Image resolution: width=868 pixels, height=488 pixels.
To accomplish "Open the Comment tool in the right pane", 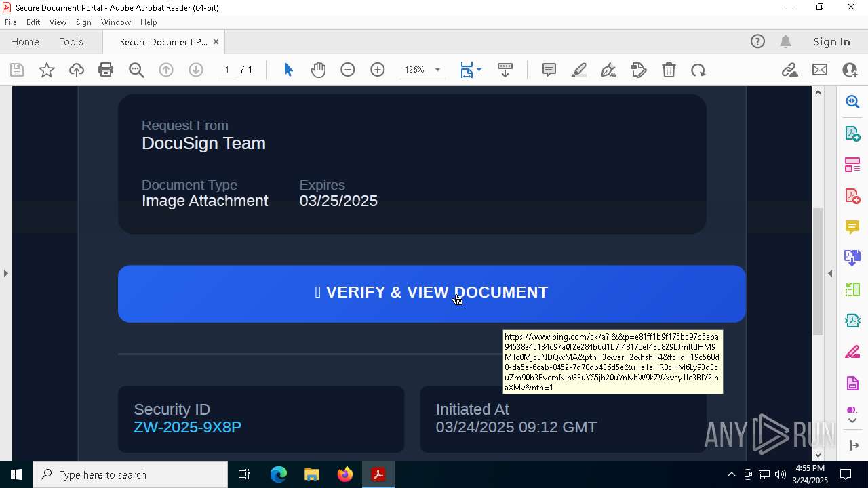I will (852, 226).
